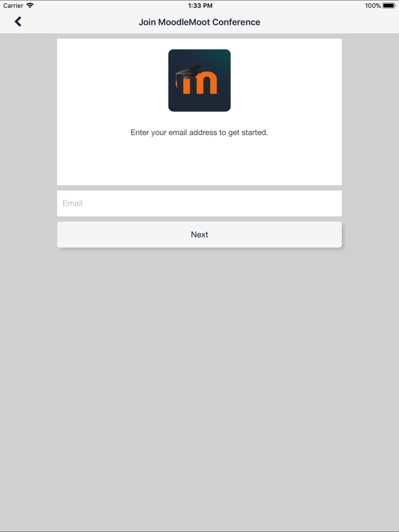399x532 pixels.
Task: Click the 100% battery percentage indicator
Action: [x=373, y=6]
